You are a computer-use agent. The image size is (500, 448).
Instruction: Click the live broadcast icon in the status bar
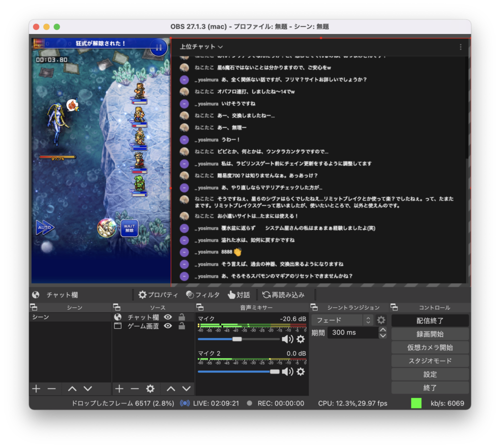coord(184,404)
